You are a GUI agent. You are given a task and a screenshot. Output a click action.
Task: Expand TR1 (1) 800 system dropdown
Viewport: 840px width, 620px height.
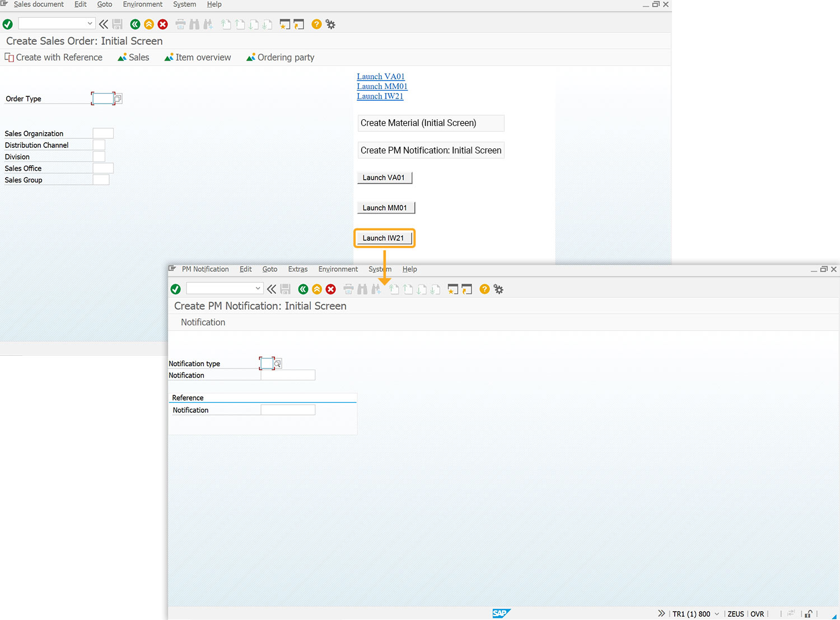(x=717, y=614)
